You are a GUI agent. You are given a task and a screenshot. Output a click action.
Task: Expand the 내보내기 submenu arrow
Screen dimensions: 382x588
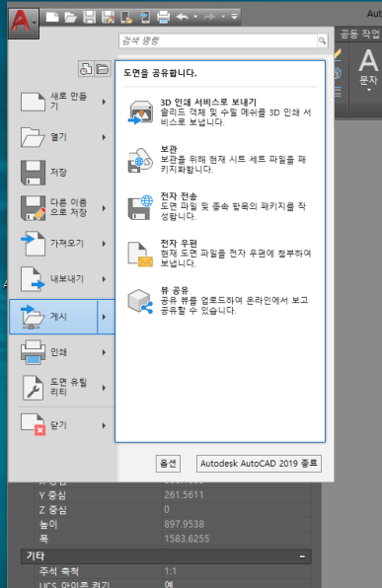tap(104, 279)
